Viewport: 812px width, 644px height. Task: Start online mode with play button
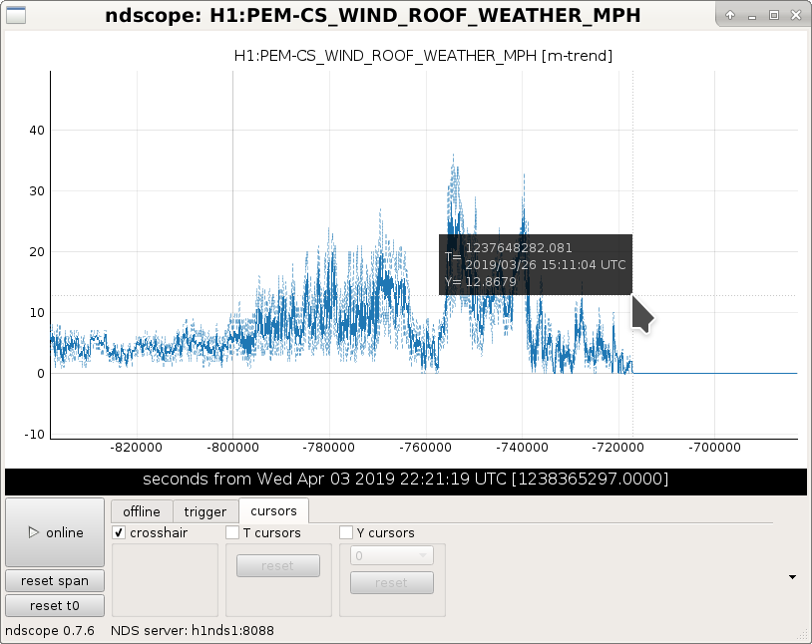[x=55, y=532]
